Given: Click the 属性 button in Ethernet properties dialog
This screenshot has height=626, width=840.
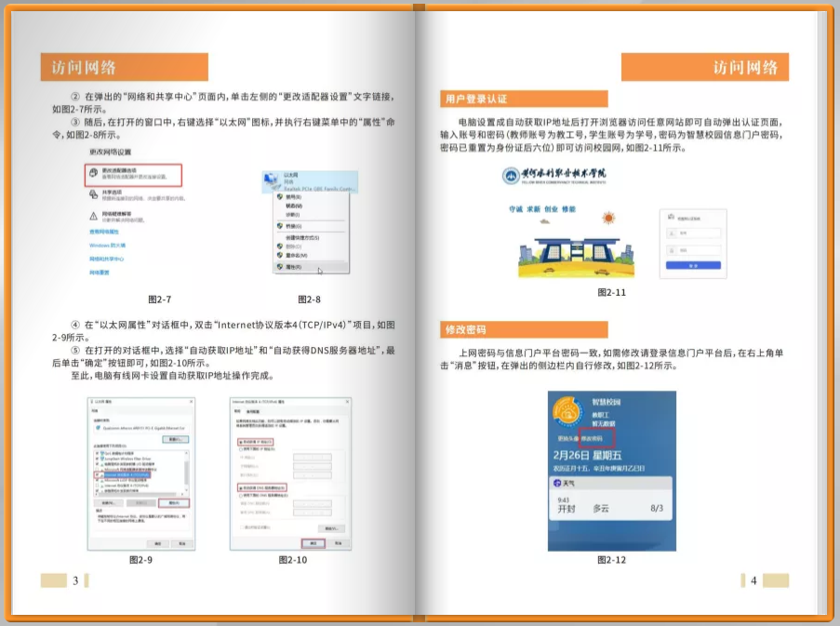Looking at the screenshot, I should pyautogui.click(x=173, y=502).
